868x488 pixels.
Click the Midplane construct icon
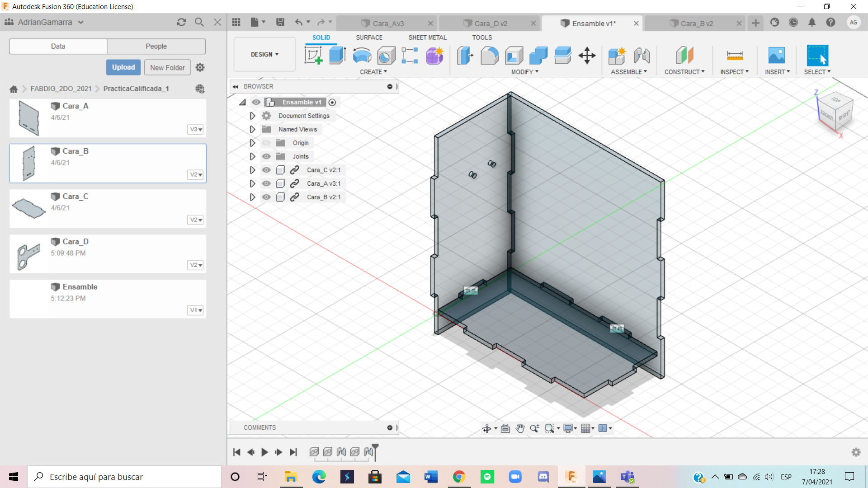pos(684,56)
